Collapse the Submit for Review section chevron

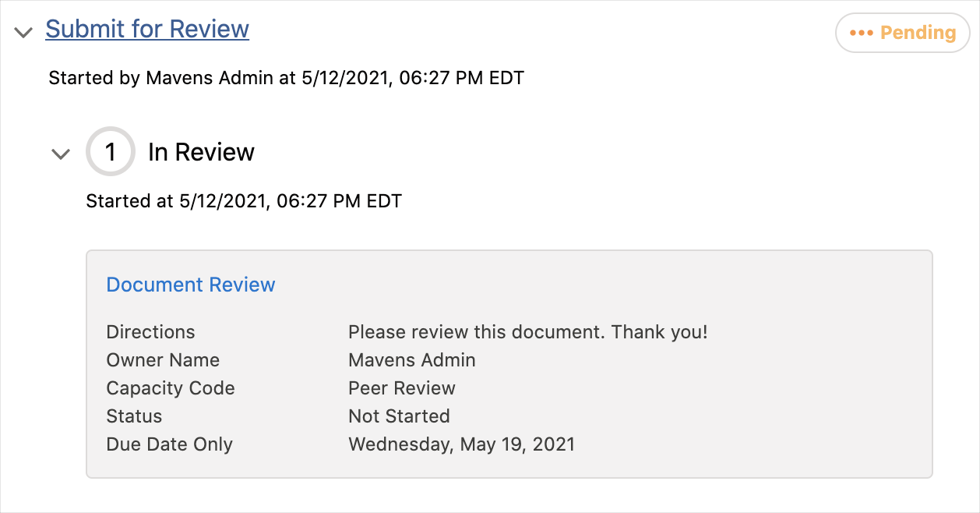23,33
